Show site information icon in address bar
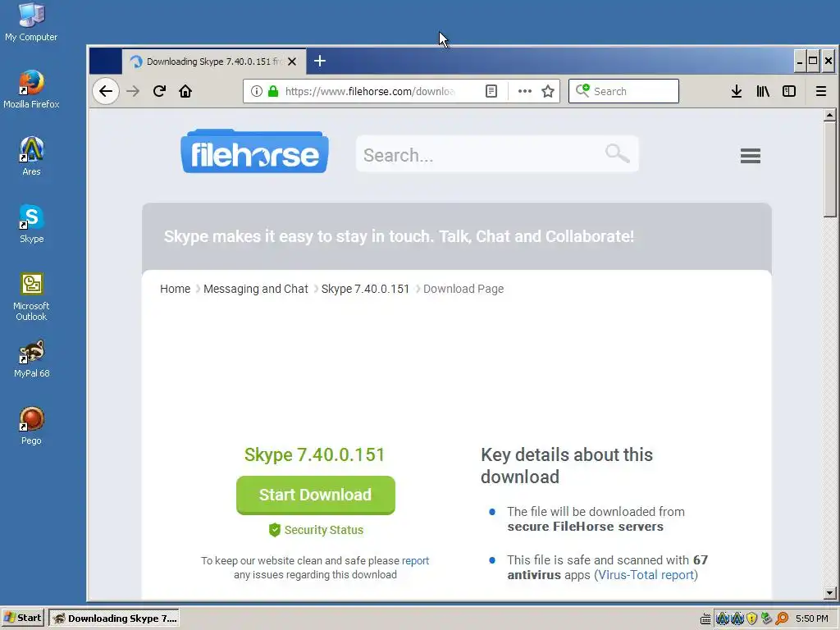 click(257, 91)
